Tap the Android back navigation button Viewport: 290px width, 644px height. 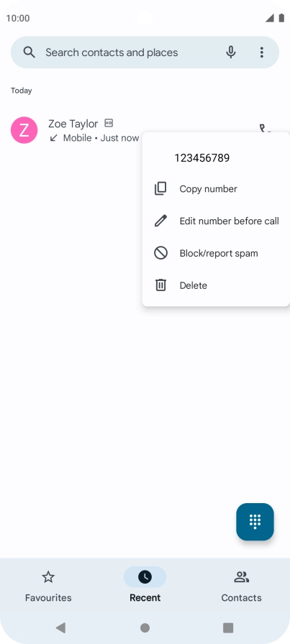coord(61,627)
